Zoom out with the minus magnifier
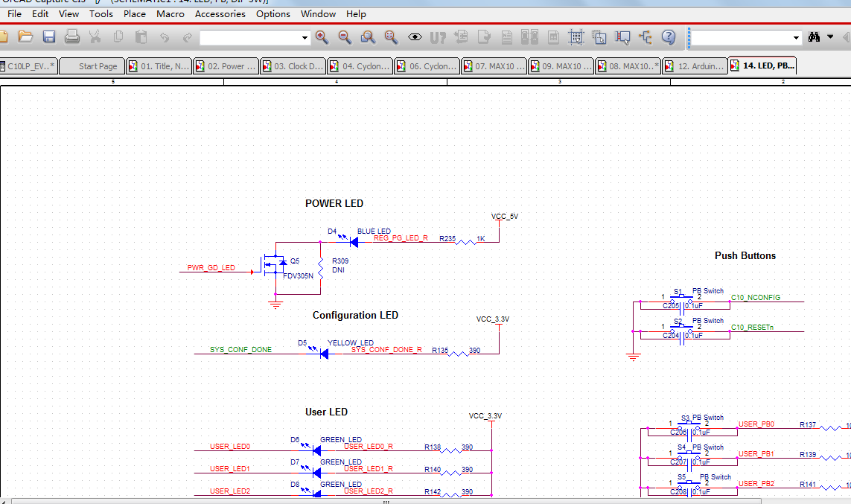The height and width of the screenshot is (504, 851). pyautogui.click(x=345, y=37)
